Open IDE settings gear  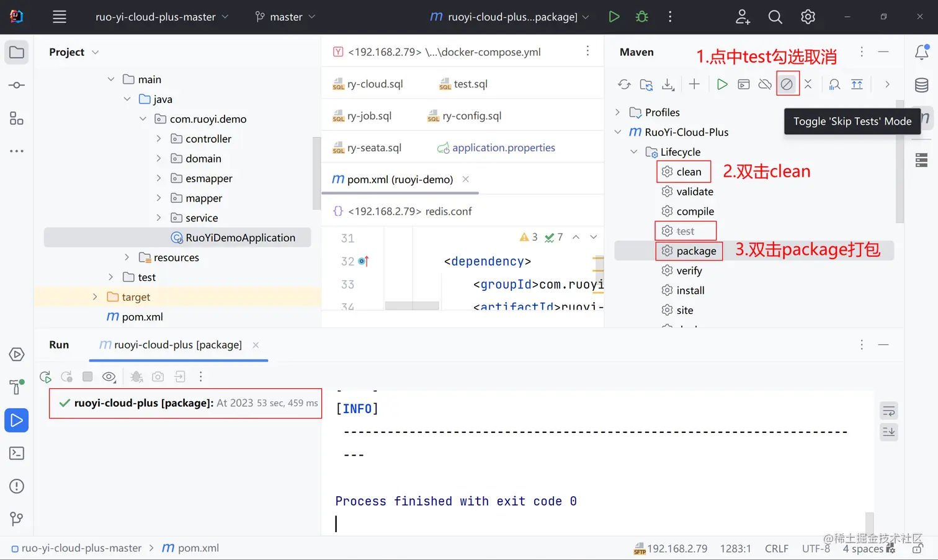coord(808,17)
